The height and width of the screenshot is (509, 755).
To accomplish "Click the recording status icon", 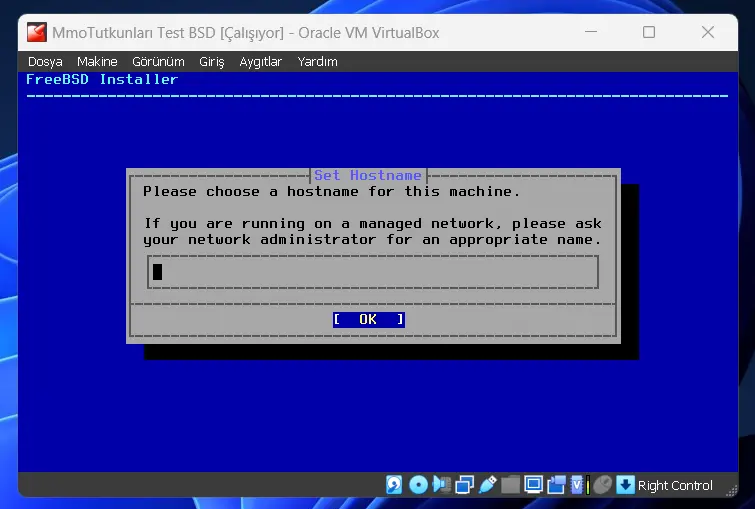I will click(x=556, y=484).
